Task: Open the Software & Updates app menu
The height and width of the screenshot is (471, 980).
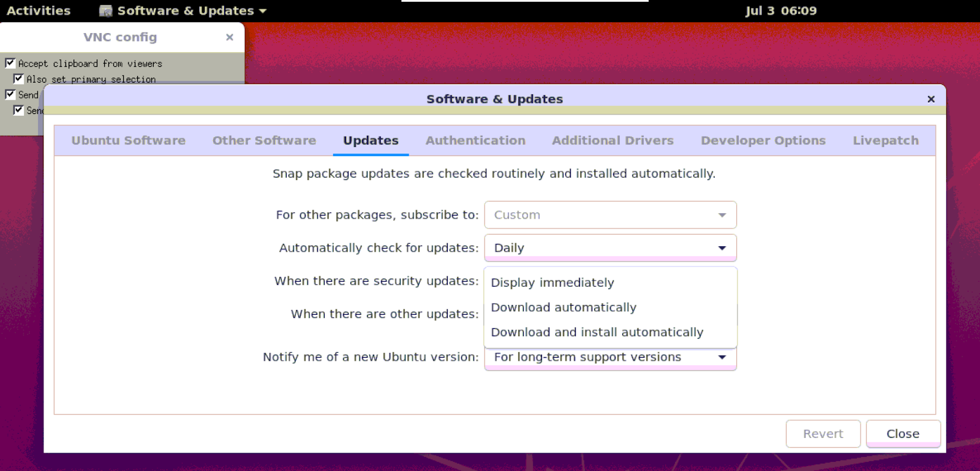Action: [183, 10]
